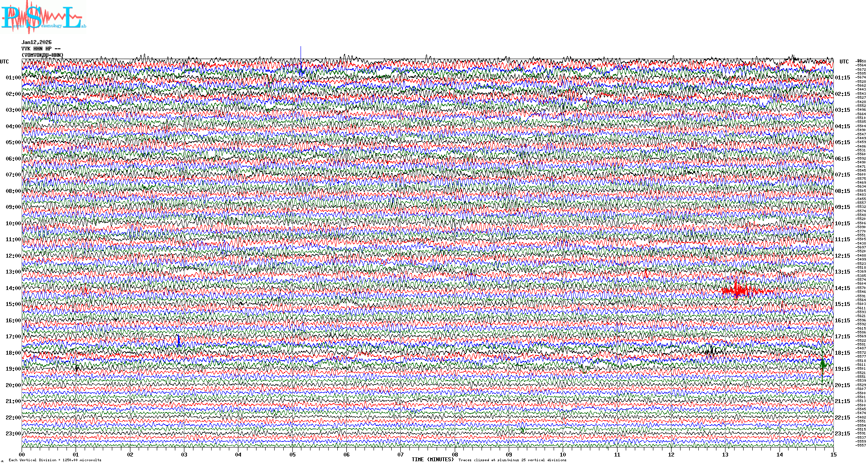
Task: Click the black burst on the 18:00 trace
Action: (x=711, y=350)
